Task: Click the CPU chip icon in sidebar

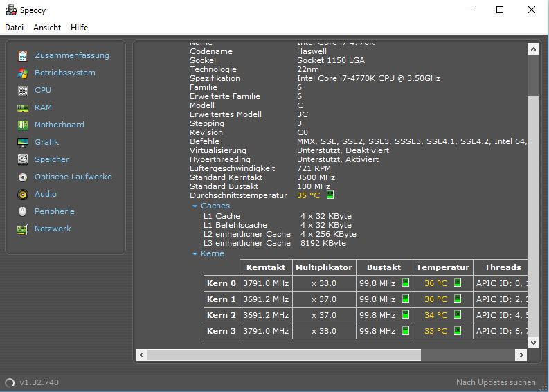Action: [x=23, y=90]
